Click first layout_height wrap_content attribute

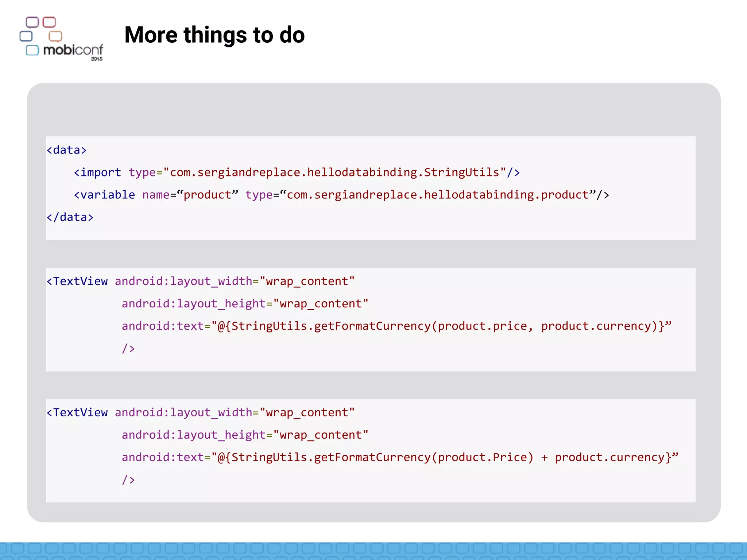pos(245,304)
